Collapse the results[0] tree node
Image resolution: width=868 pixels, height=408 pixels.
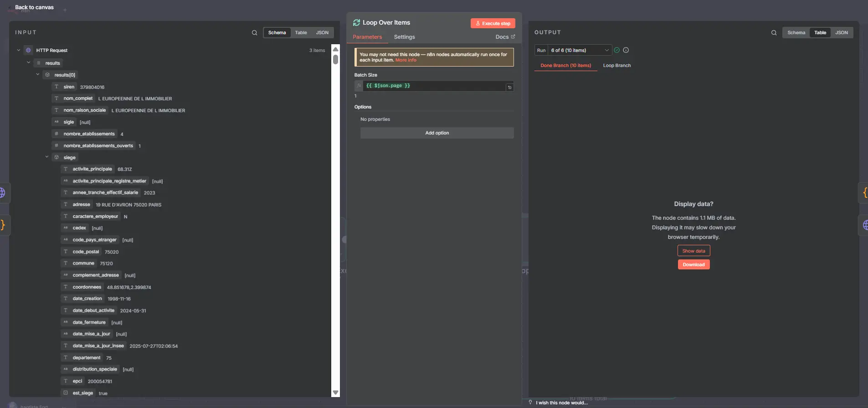pyautogui.click(x=38, y=74)
